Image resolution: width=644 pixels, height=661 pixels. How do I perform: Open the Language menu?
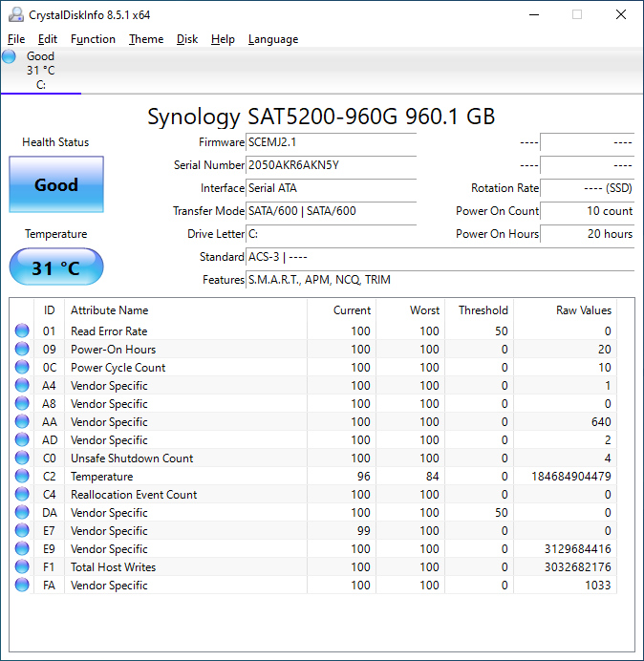pos(272,39)
